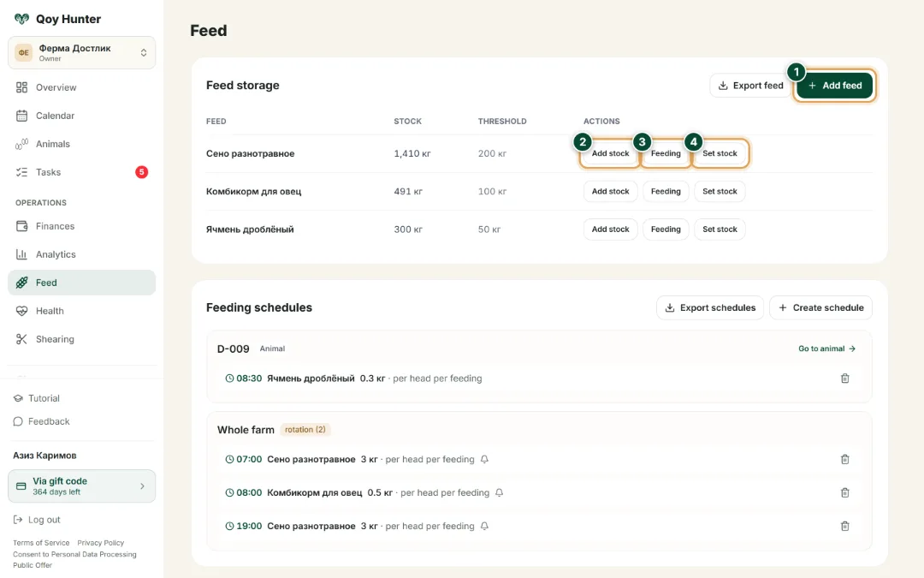Viewport: 924px width, 578px height.
Task: Open the Via gift code subscription card
Action: 82,486
